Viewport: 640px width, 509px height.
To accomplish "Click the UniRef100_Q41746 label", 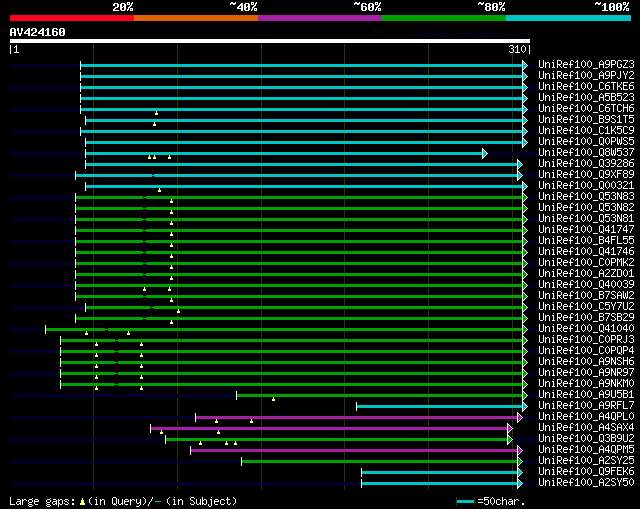I will (586, 252).
